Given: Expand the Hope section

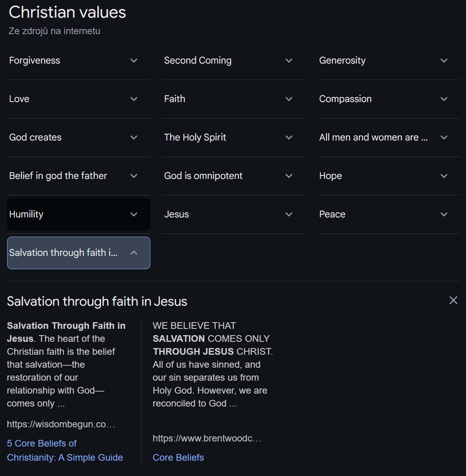Looking at the screenshot, I should (389, 176).
